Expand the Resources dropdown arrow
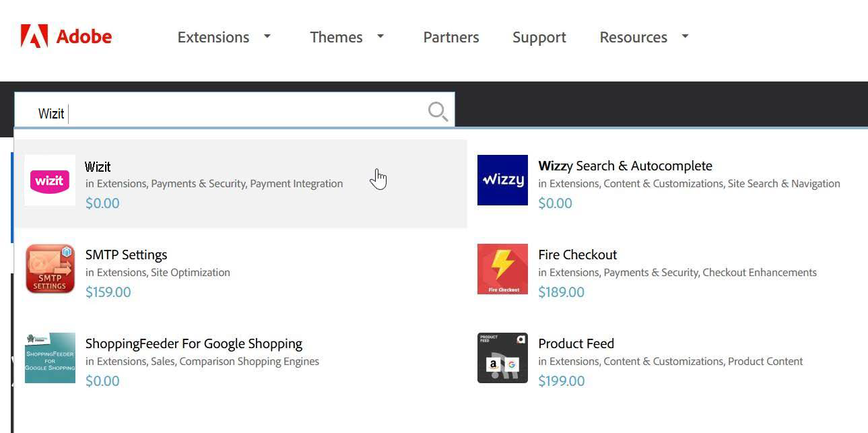 pos(686,36)
